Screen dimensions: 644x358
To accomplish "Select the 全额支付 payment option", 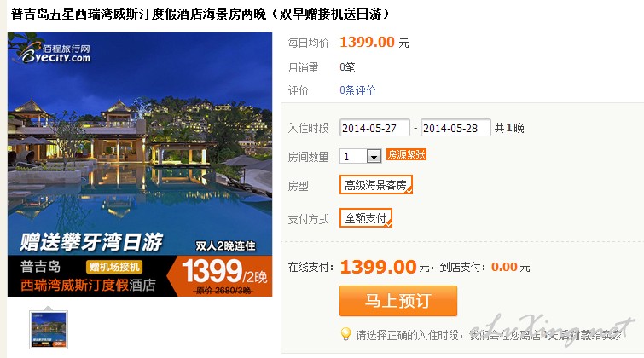I will click(366, 218).
